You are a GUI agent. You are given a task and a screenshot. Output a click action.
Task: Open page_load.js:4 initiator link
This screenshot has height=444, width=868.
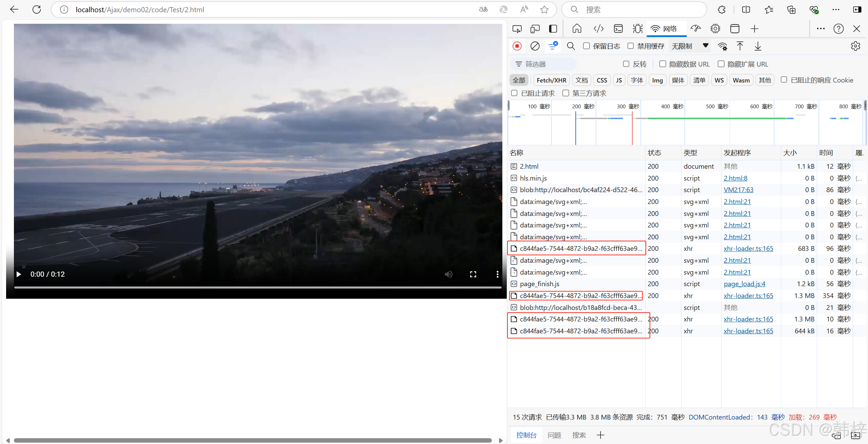pos(744,284)
